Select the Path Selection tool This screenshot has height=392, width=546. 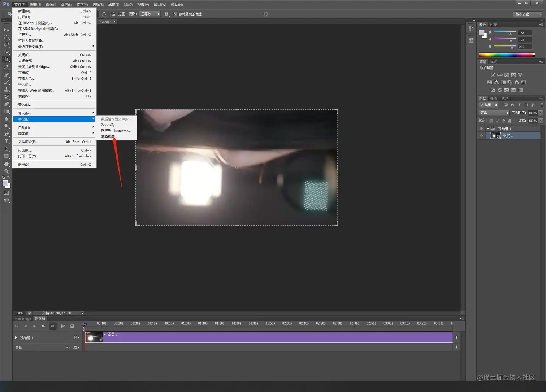[6, 149]
